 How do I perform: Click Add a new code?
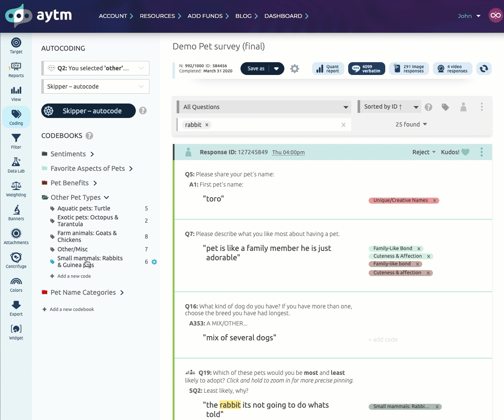(71, 276)
